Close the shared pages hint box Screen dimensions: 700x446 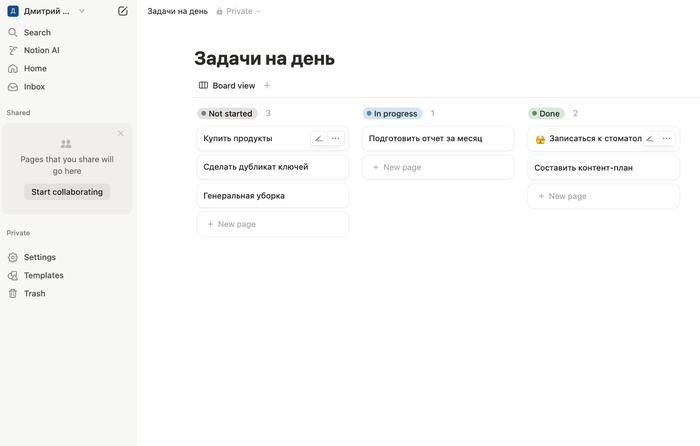point(121,133)
